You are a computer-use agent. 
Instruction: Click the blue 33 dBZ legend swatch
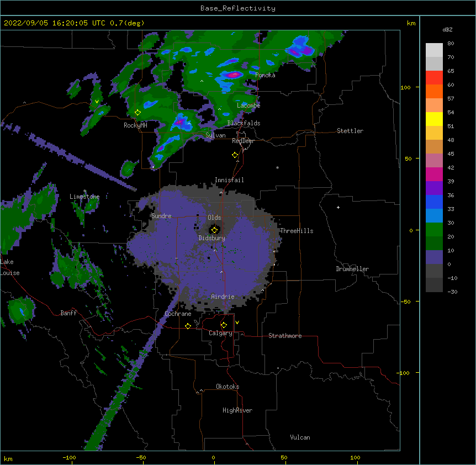coord(434,202)
